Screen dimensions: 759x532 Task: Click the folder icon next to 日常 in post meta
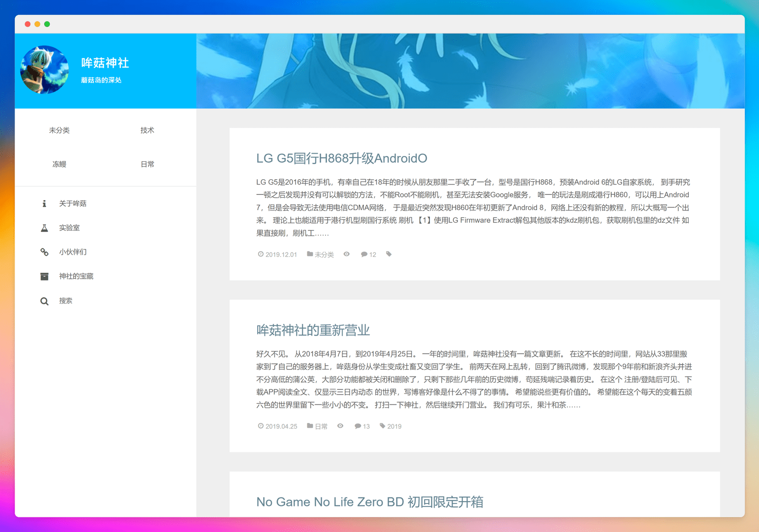(x=310, y=426)
